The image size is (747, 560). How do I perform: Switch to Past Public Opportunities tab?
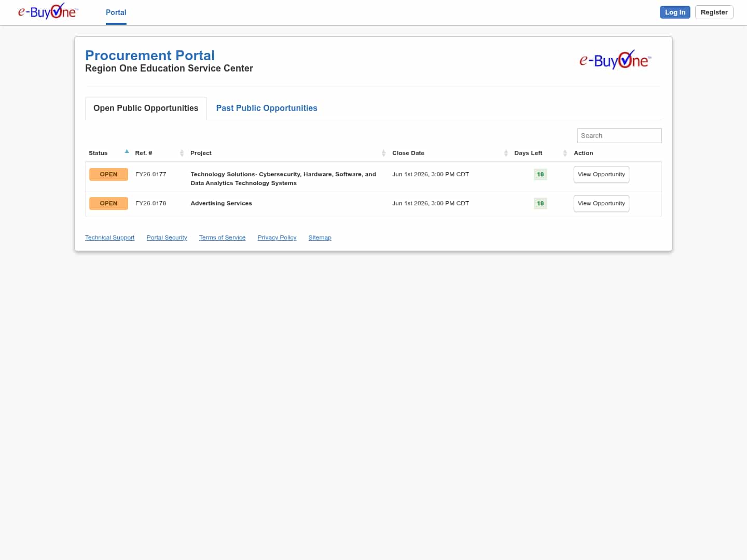tap(267, 108)
